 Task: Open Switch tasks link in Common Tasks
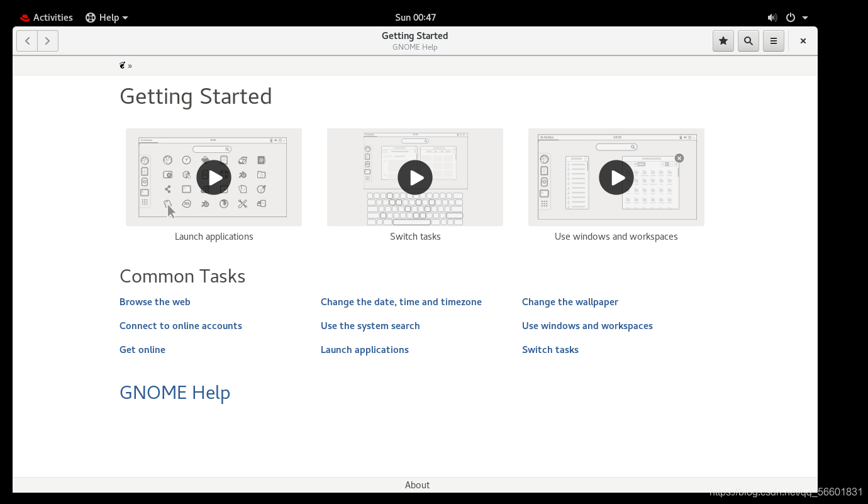click(x=550, y=350)
